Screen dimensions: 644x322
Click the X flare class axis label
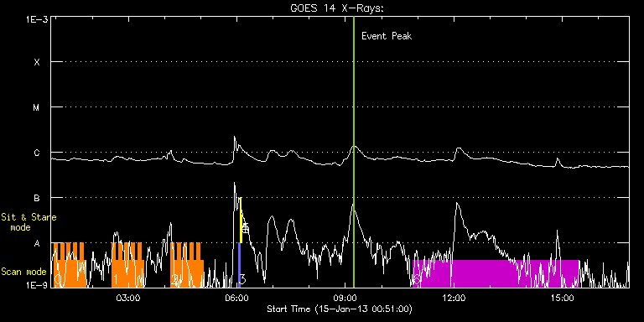coord(37,62)
